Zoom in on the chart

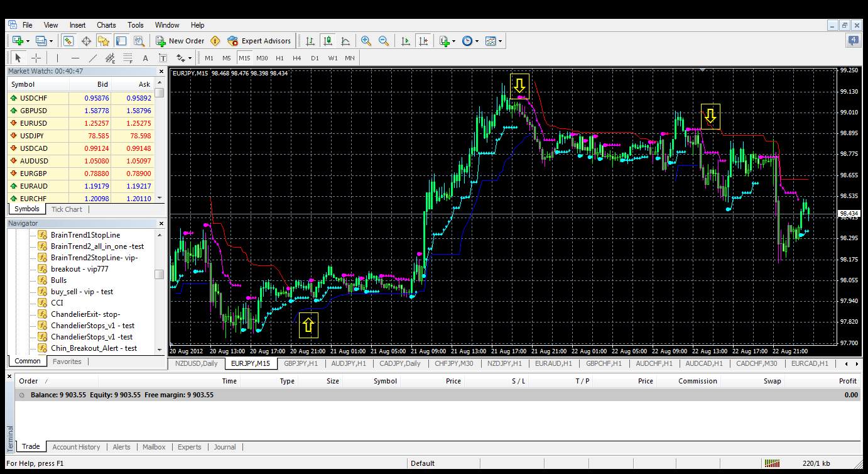pyautogui.click(x=366, y=41)
